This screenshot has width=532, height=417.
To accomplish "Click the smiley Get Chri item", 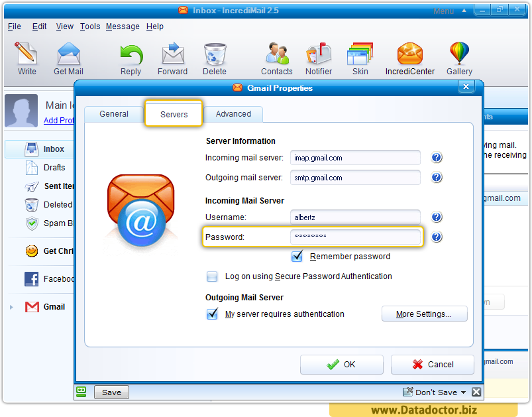I will 49,251.
